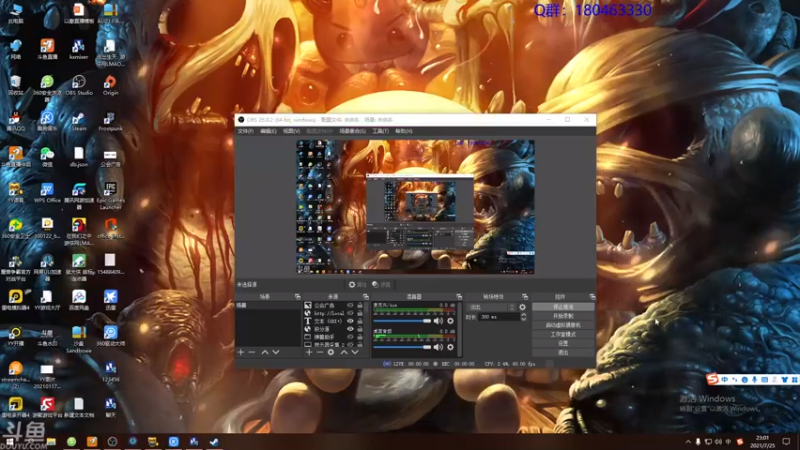Open source Filters button in OBS

[x=381, y=285]
